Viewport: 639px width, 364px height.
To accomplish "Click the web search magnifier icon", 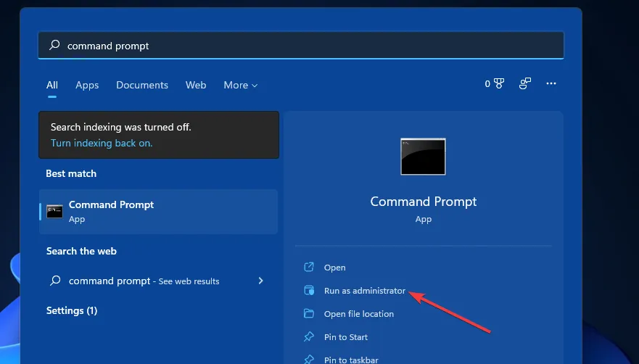I will [x=54, y=281].
